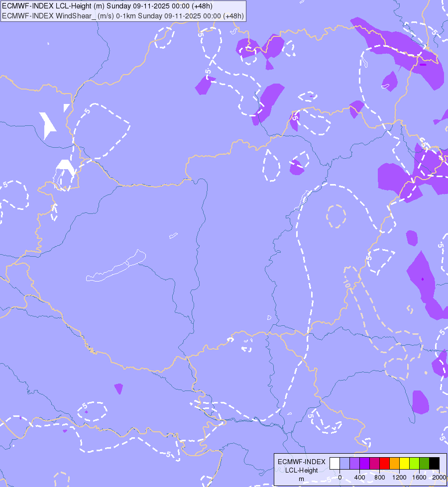
Task: Click the '10' wind shear contour label
Action: point(346,283)
